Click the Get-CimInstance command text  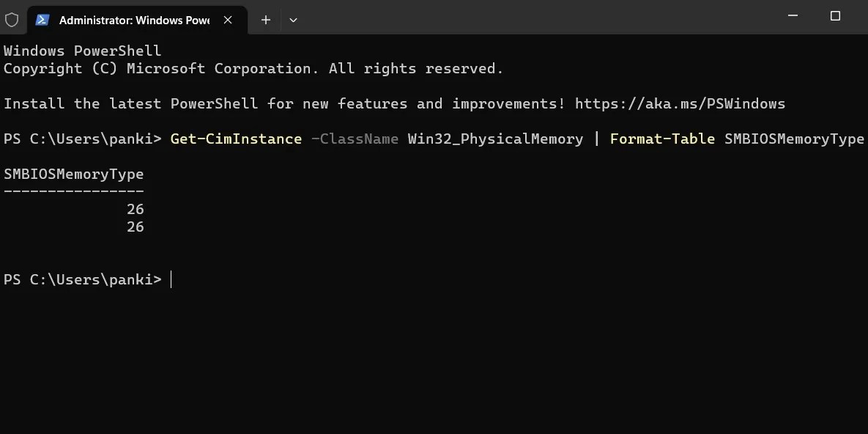click(235, 139)
